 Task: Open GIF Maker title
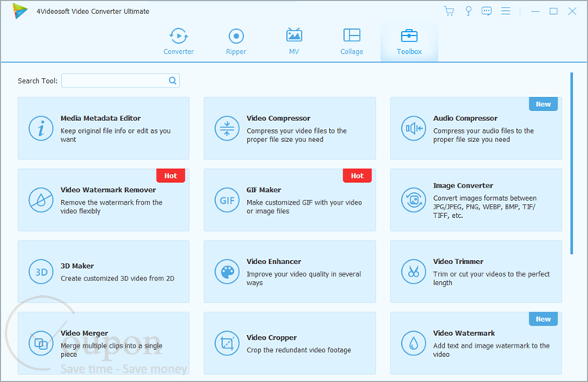(x=264, y=190)
